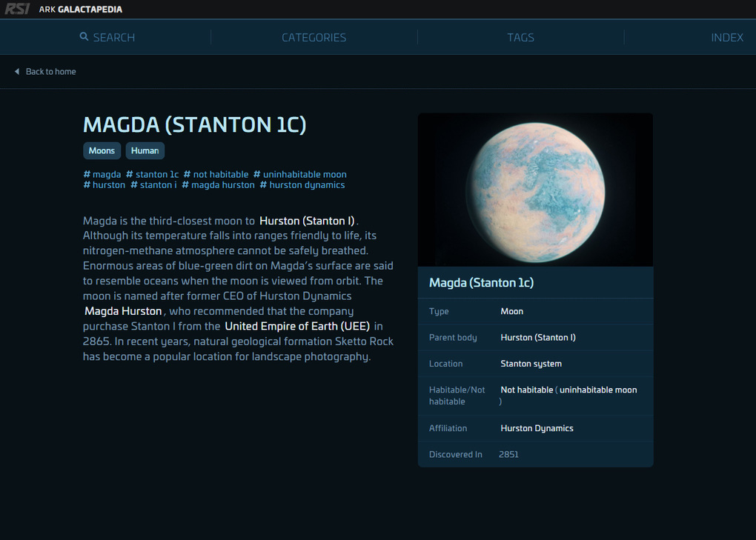Click the search magnifier icon
The height and width of the screenshot is (540, 756).
[84, 37]
